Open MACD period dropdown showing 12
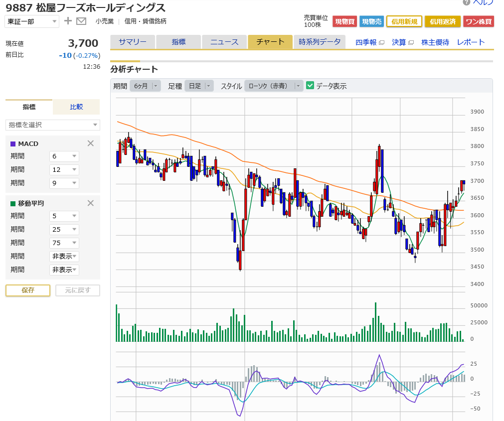Screen dimensions: 504x421 [x=64, y=170]
